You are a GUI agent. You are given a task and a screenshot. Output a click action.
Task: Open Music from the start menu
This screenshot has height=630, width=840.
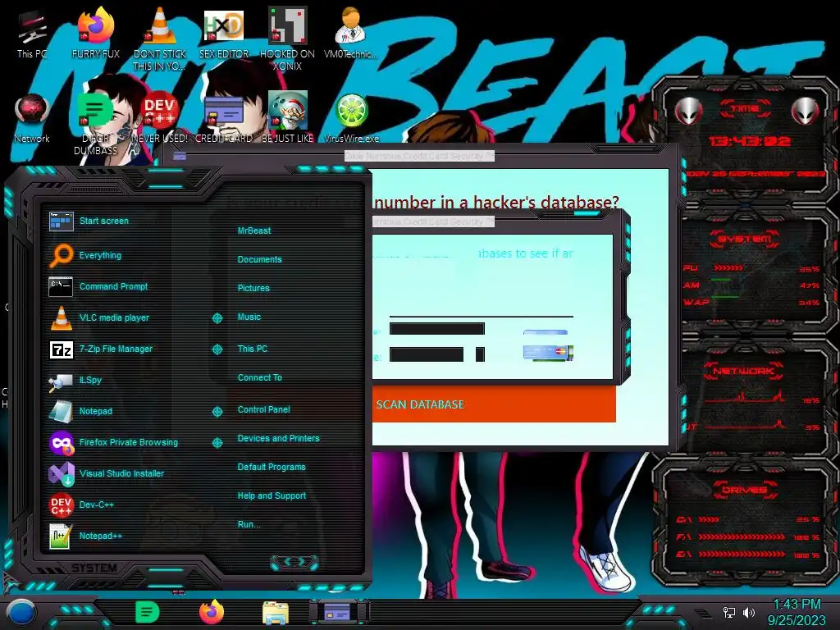tap(249, 317)
